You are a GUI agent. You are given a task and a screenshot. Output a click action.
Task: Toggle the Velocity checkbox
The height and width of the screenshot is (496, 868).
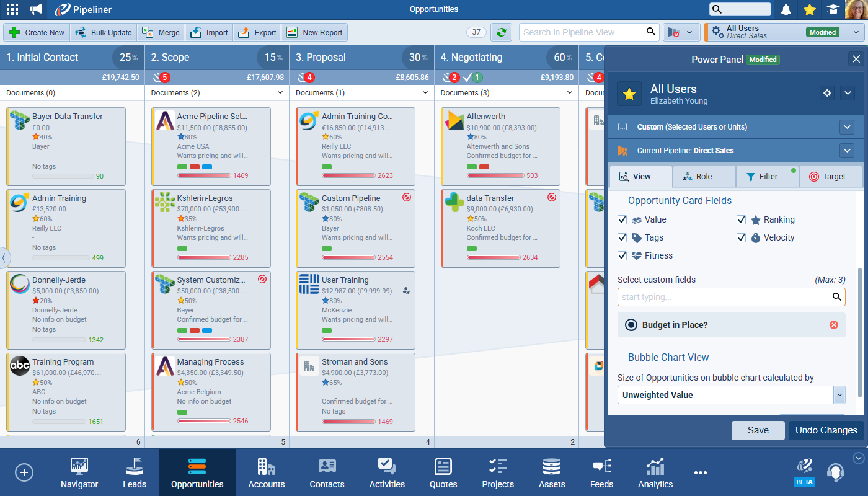point(741,238)
